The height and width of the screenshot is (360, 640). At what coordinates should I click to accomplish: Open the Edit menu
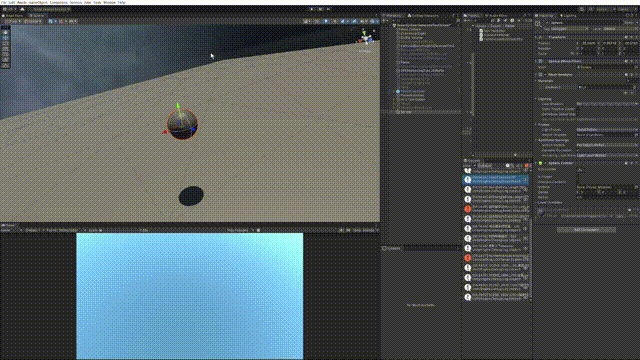(11, 2)
